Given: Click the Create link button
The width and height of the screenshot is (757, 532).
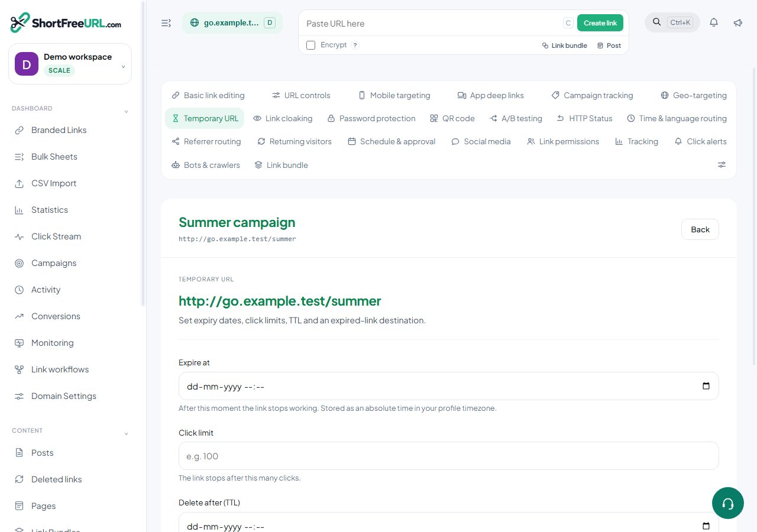Looking at the screenshot, I should (x=600, y=23).
